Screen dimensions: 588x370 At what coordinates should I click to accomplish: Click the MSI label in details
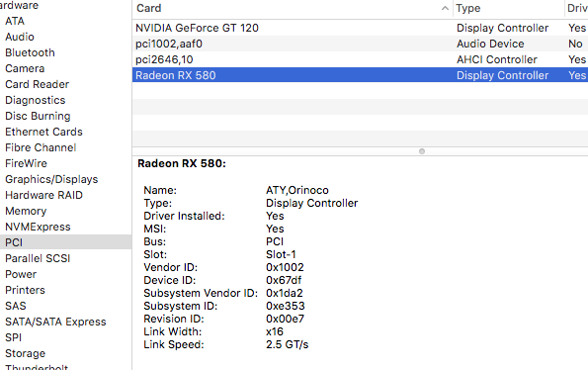[x=155, y=229]
